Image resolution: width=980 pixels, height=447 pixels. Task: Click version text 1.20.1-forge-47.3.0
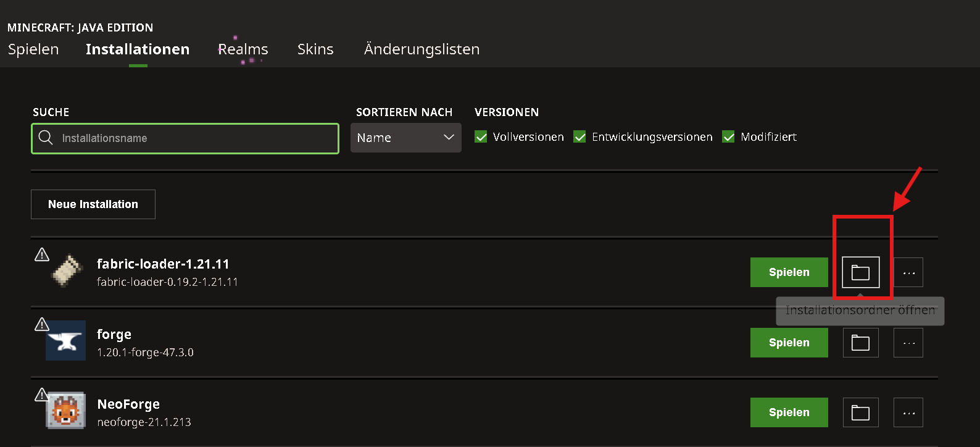click(x=145, y=352)
